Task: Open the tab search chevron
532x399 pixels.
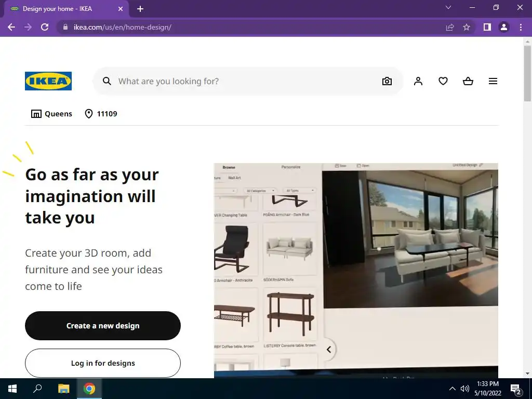Action: coord(448,7)
